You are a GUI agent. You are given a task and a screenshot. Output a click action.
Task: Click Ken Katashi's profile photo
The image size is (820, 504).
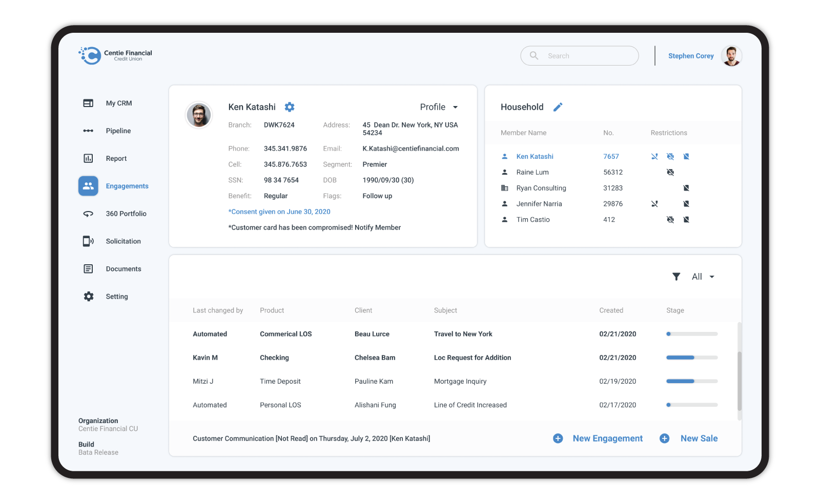point(199,115)
